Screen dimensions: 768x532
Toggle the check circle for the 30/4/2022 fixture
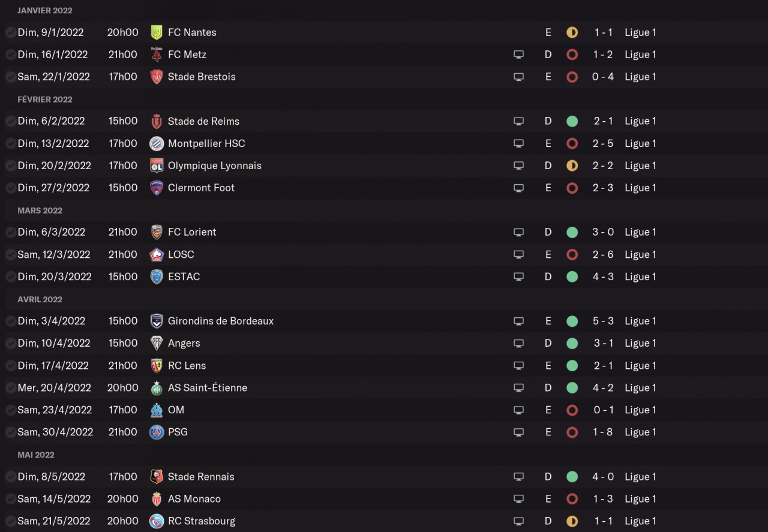[11, 432]
